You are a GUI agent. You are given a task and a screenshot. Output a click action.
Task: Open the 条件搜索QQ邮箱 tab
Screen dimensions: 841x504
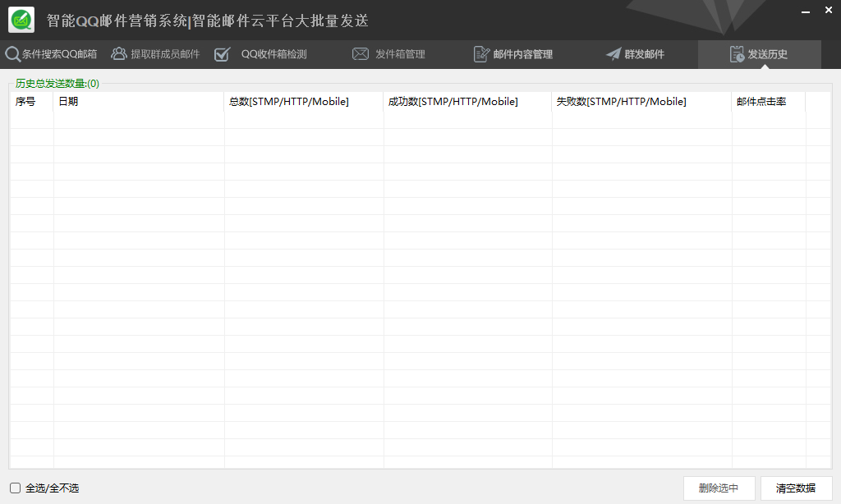59,54
